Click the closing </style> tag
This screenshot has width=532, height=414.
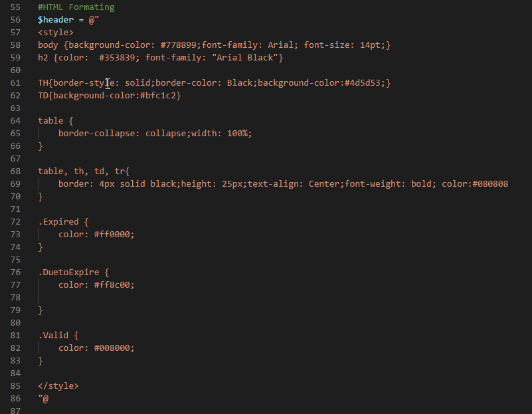[x=58, y=386]
